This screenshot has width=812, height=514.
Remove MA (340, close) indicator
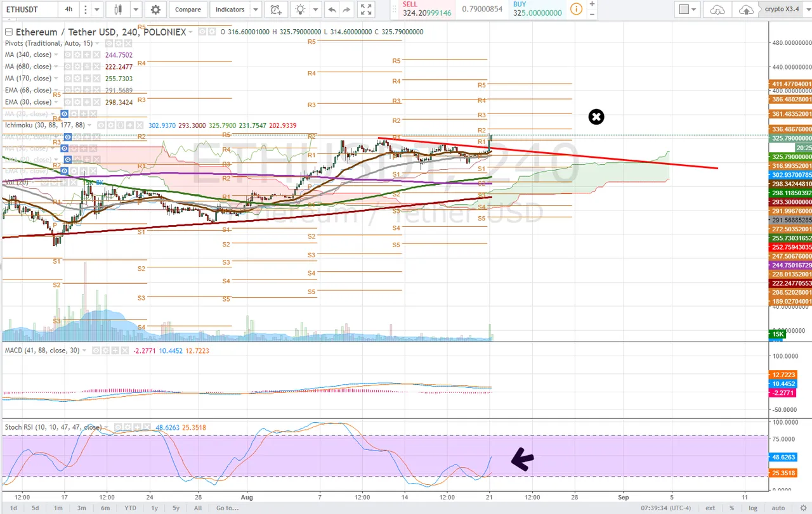tap(96, 55)
